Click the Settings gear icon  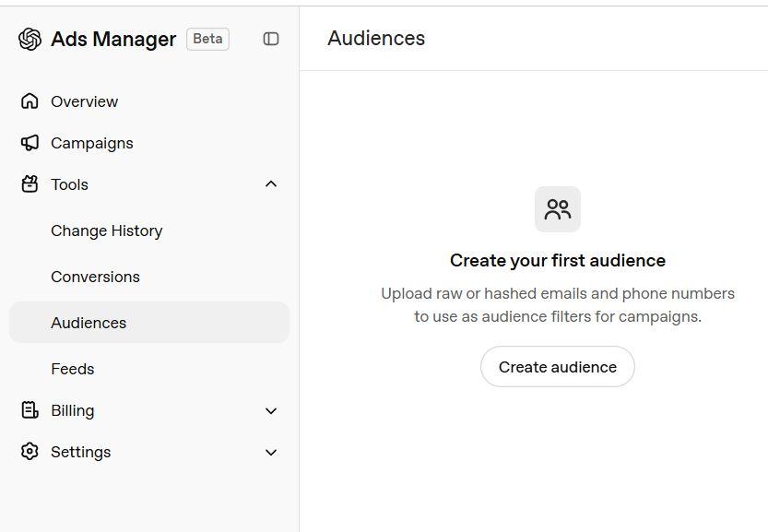30,451
